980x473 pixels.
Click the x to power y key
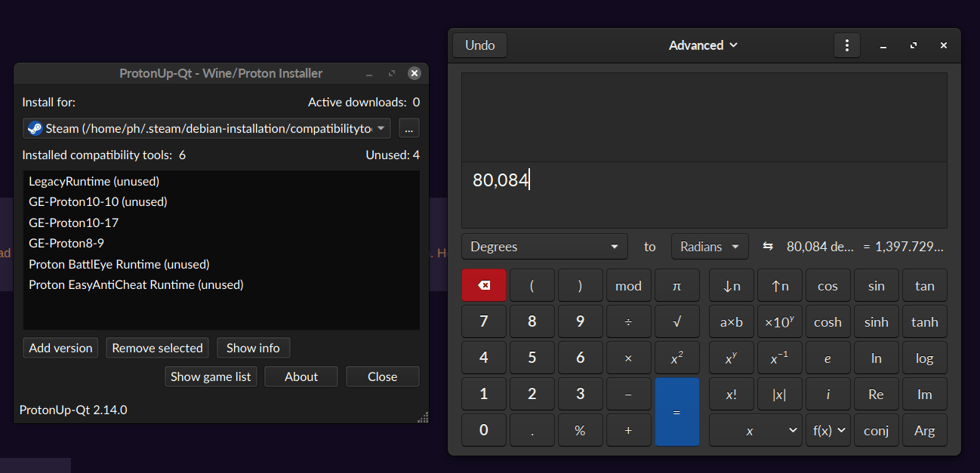pyautogui.click(x=732, y=358)
